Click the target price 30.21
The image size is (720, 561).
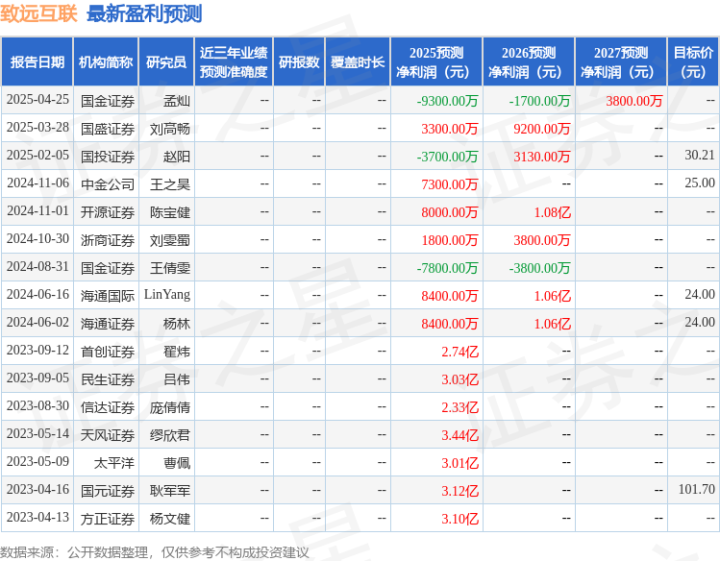pos(700,155)
